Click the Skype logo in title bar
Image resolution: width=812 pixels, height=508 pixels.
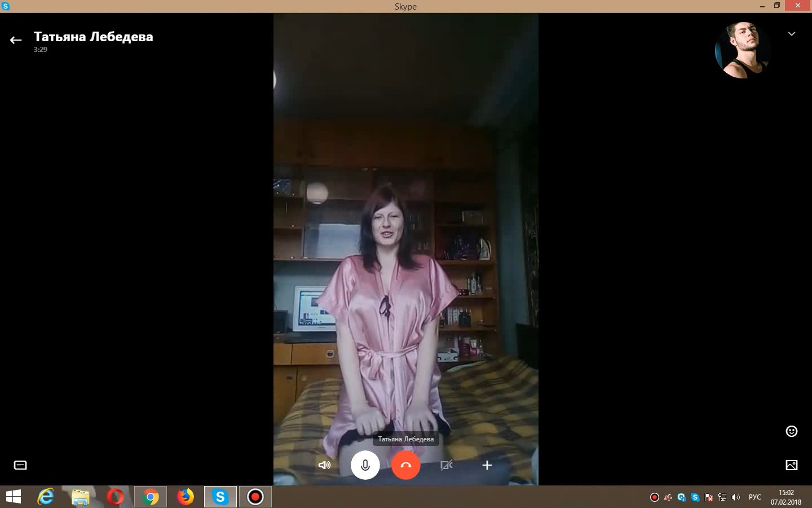(6, 6)
